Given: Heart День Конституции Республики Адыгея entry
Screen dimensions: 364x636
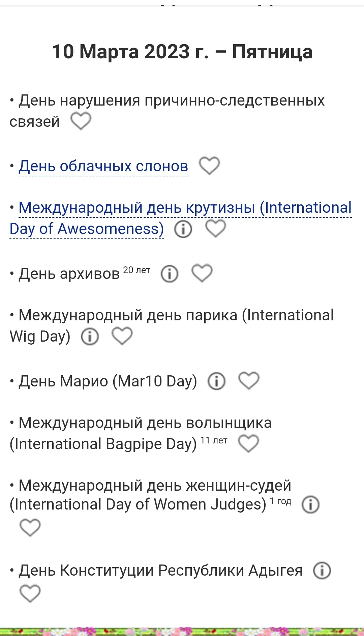Looking at the screenshot, I should 30,594.
